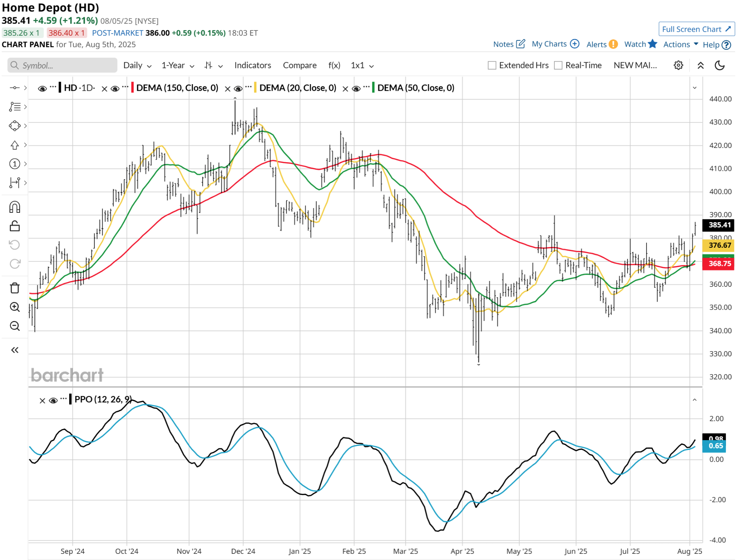Collapse the drawing tools sidebar

coord(15,350)
